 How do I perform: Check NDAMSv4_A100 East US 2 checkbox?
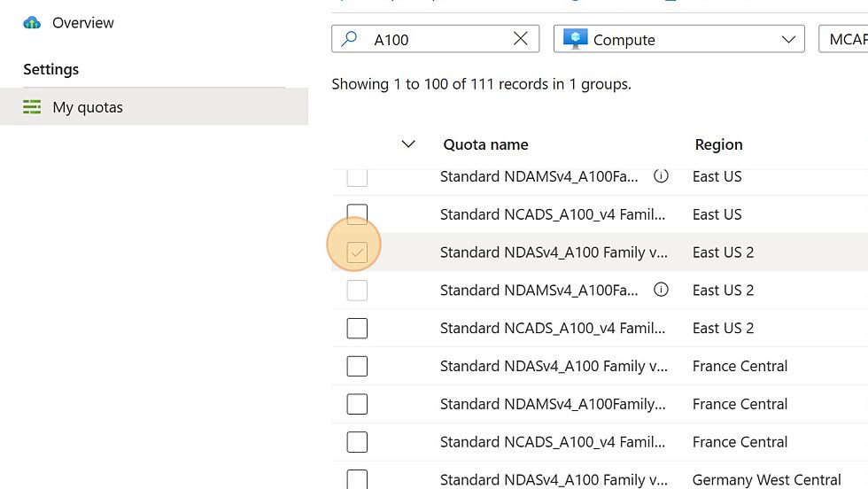tap(357, 291)
